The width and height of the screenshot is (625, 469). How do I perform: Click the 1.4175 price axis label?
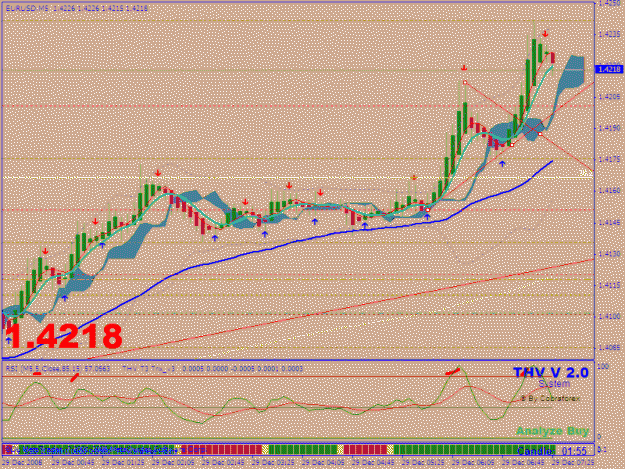pyautogui.click(x=609, y=159)
